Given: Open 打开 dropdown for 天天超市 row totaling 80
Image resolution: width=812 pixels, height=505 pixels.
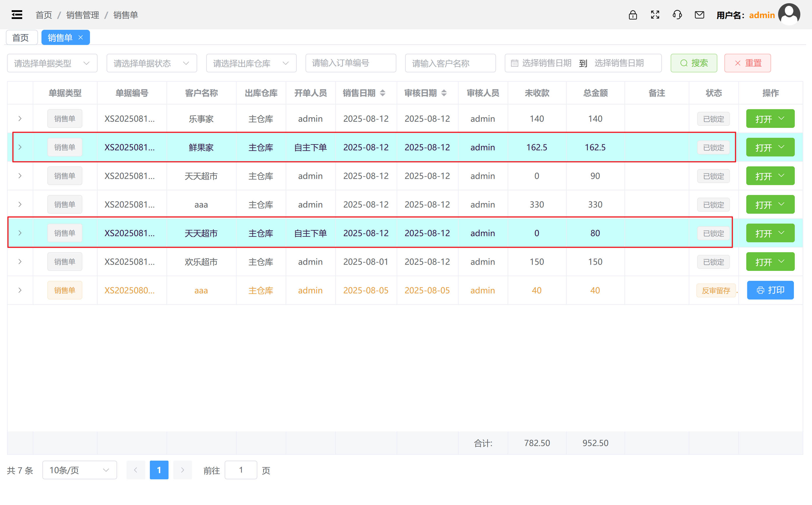Looking at the screenshot, I should pos(770,233).
